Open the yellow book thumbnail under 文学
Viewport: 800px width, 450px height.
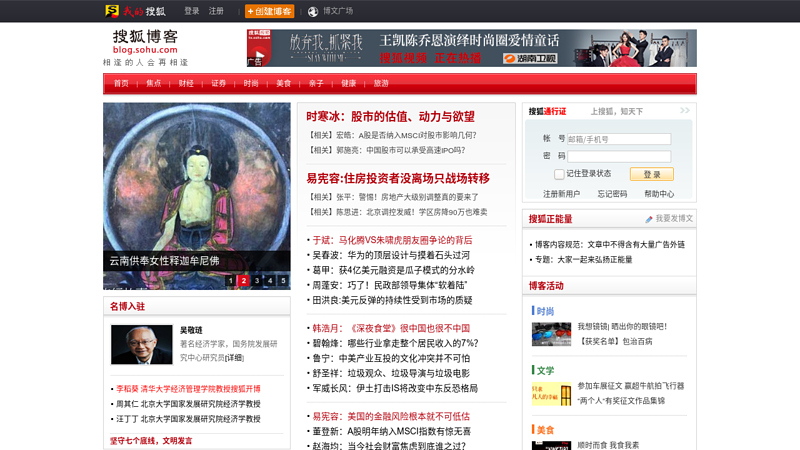coord(552,393)
